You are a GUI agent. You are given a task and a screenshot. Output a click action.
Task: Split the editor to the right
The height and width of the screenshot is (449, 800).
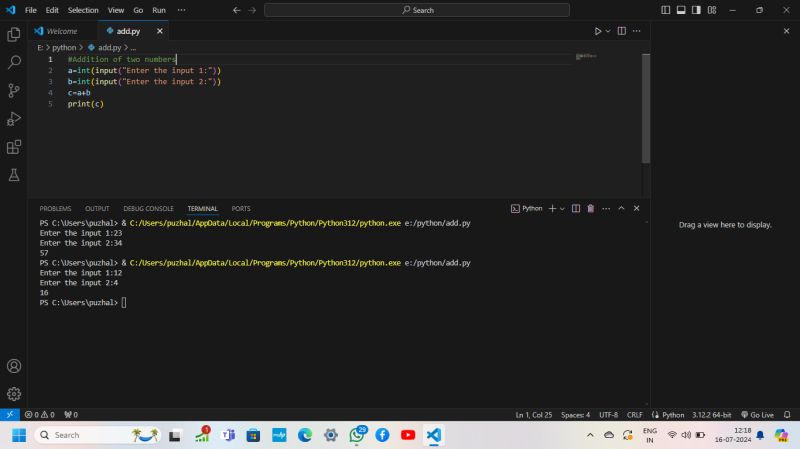click(621, 31)
